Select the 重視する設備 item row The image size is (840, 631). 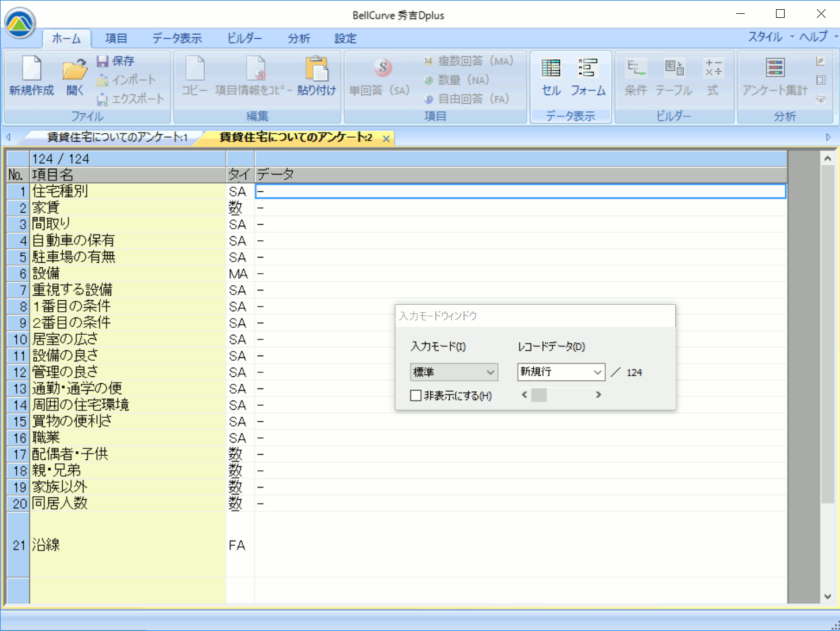coord(128,290)
